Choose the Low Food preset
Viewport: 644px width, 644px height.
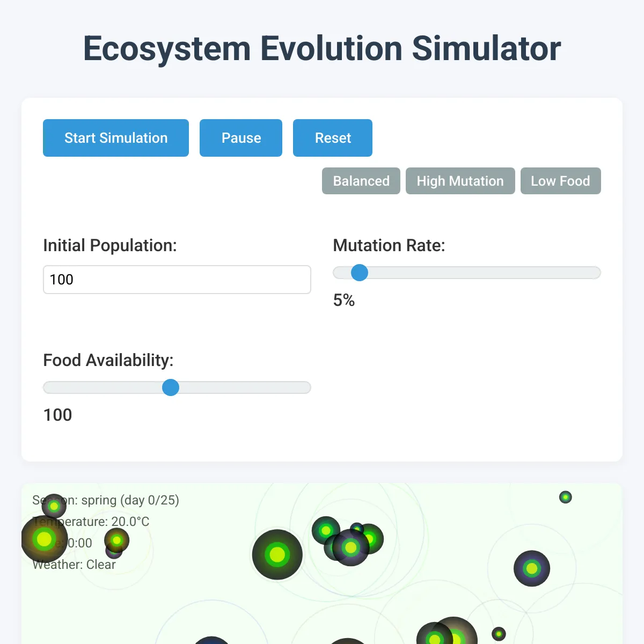tap(561, 181)
